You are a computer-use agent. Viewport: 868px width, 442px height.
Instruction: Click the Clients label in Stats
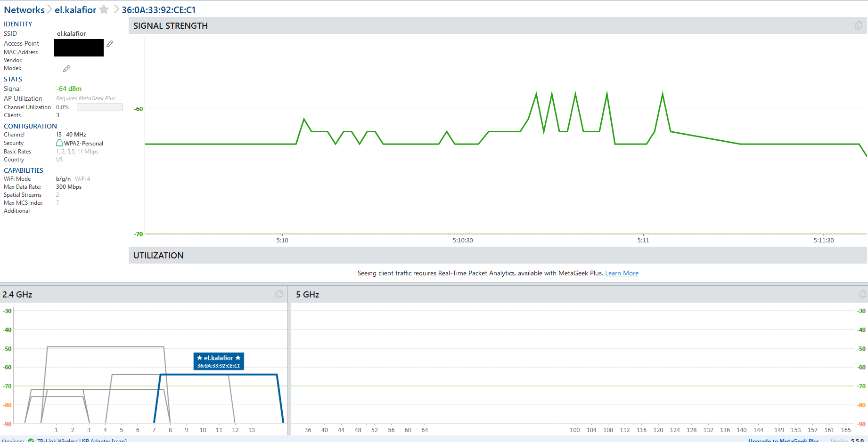coord(12,115)
